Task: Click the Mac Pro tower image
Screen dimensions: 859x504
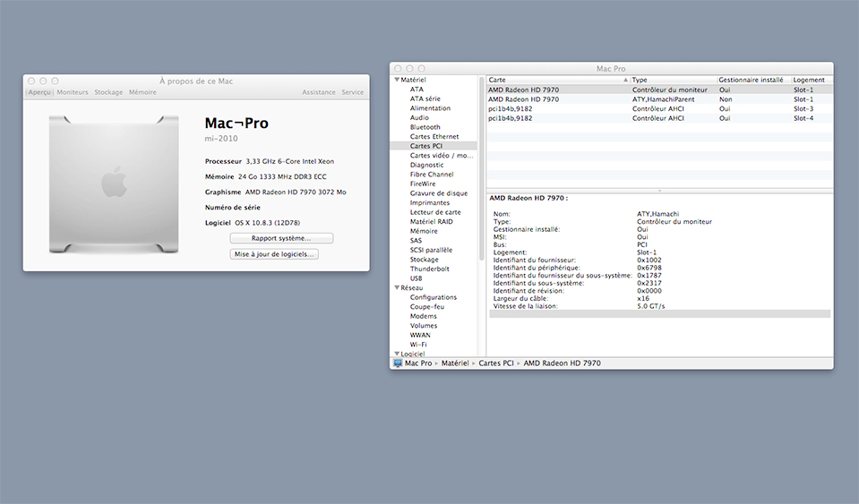Action: pos(114,184)
